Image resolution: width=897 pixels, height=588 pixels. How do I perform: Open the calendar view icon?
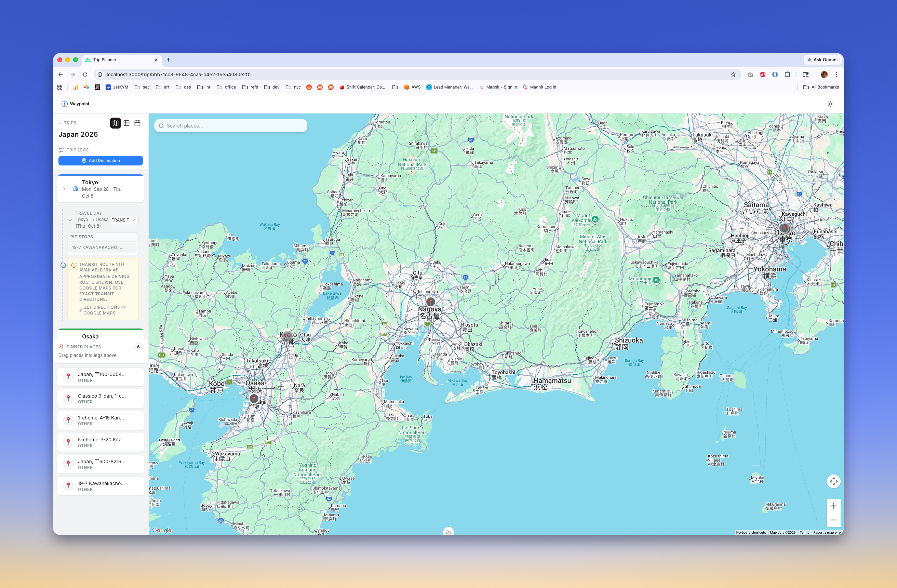point(137,123)
